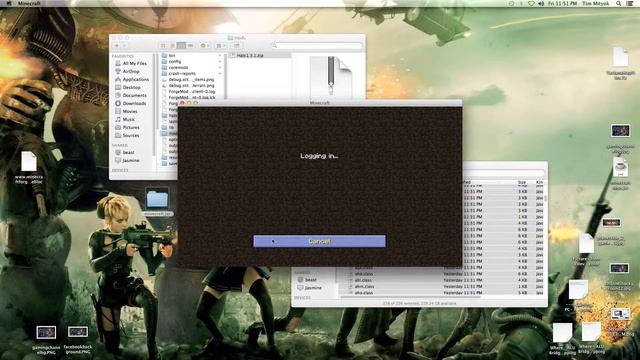Open Notification Center in the menu bar

[630, 3]
